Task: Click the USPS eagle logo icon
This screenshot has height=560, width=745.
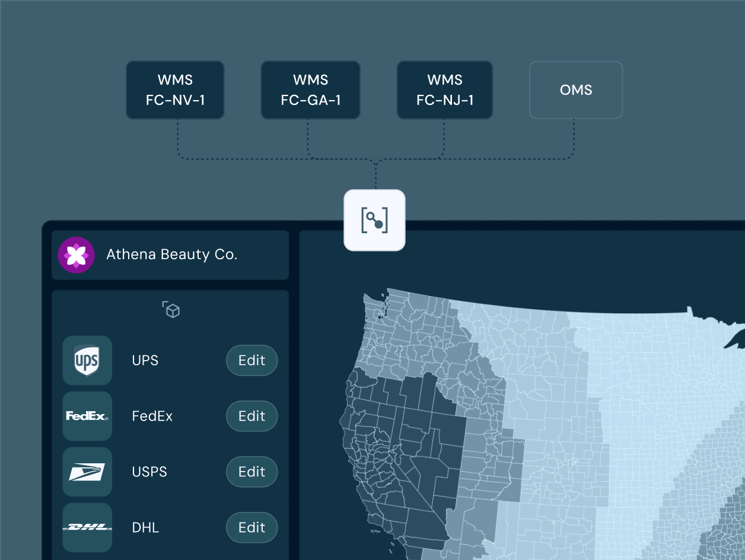Action: [x=87, y=472]
